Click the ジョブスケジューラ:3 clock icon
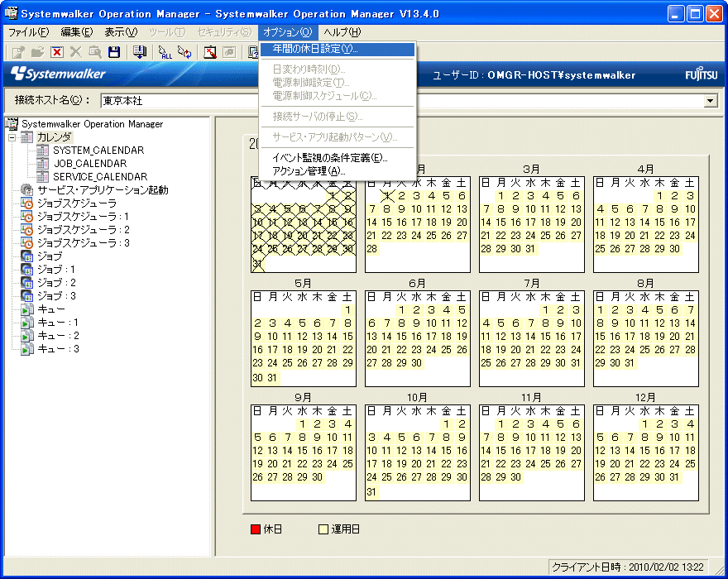Image resolution: width=728 pixels, height=579 pixels. (27, 243)
